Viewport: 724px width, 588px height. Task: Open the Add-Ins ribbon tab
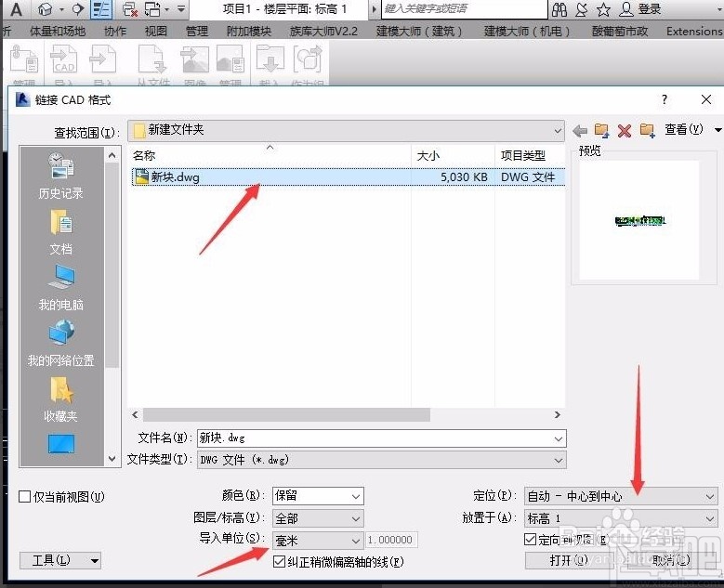[x=249, y=32]
